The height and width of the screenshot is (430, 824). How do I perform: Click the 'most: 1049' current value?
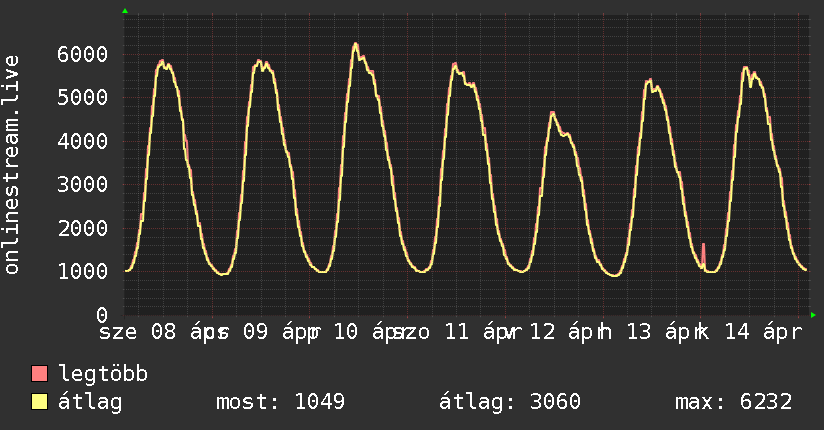pyautogui.click(x=280, y=402)
